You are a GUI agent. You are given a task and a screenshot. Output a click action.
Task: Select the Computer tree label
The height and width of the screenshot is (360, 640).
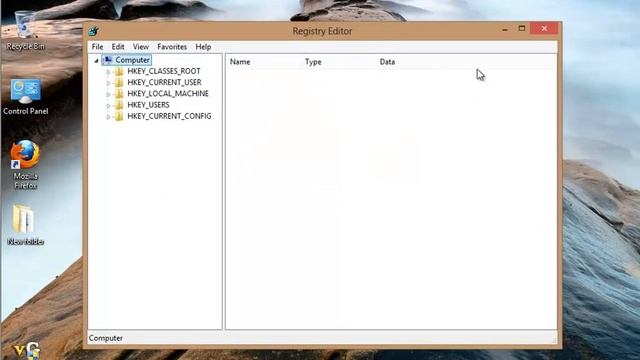coord(133,60)
